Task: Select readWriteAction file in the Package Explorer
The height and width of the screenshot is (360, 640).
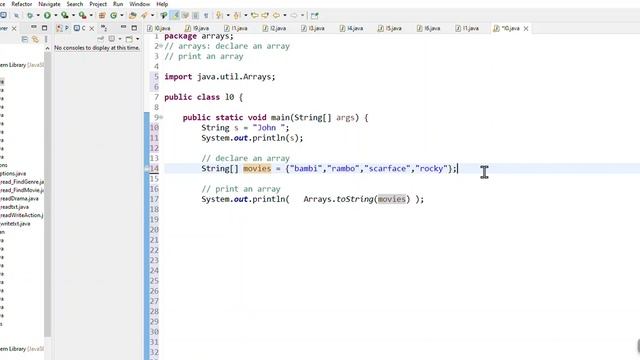Action: click(22, 215)
